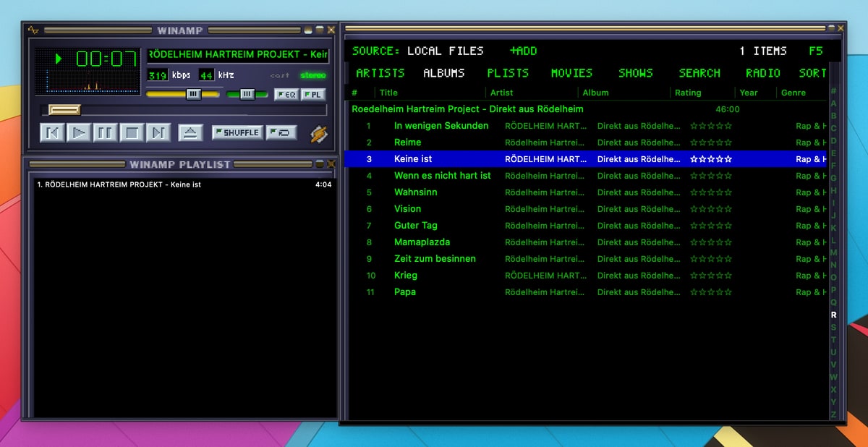The width and height of the screenshot is (868, 447).
Task: Open the SEARCH tab
Action: pos(699,72)
